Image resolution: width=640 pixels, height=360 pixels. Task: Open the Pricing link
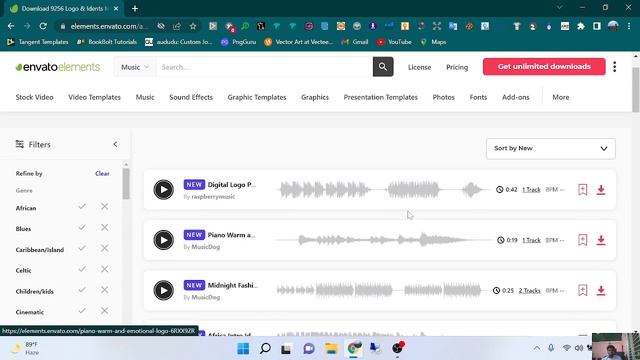tap(457, 67)
